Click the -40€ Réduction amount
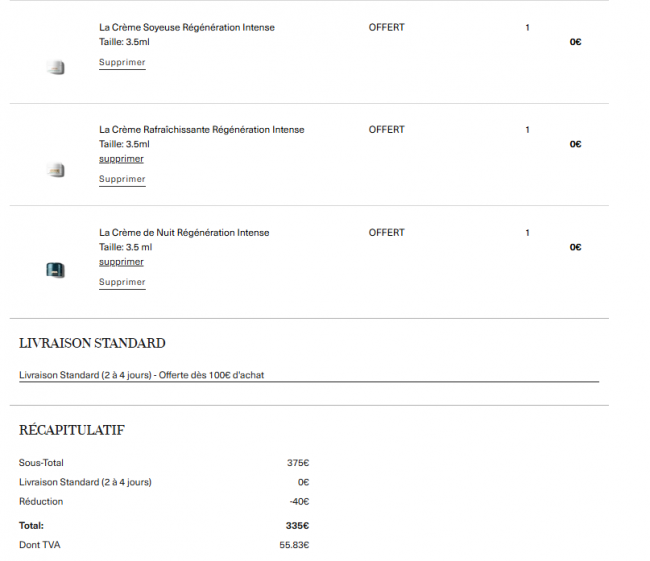650x561 pixels. 299,502
